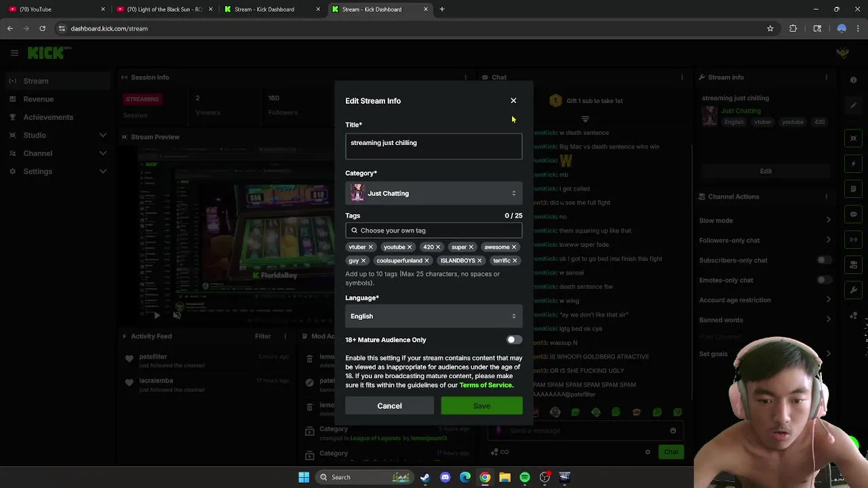Open Discord from the taskbar
Viewport: 868px width, 488px height.
pos(445,477)
